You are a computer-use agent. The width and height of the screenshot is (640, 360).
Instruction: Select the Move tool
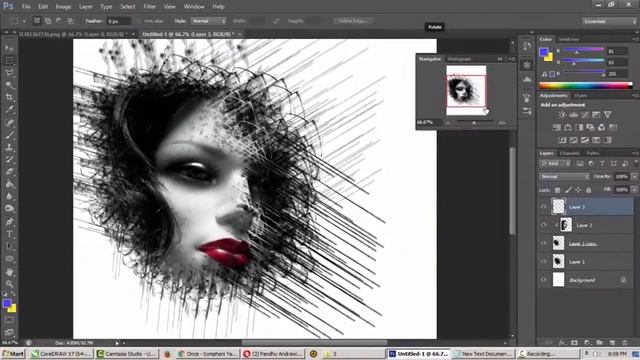[9, 48]
